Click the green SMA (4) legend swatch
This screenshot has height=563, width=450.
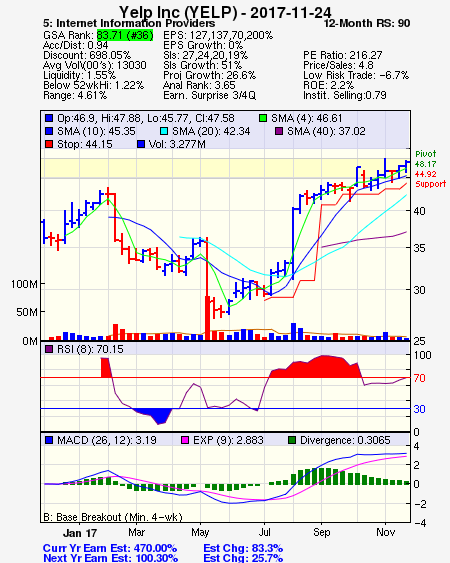point(263,118)
